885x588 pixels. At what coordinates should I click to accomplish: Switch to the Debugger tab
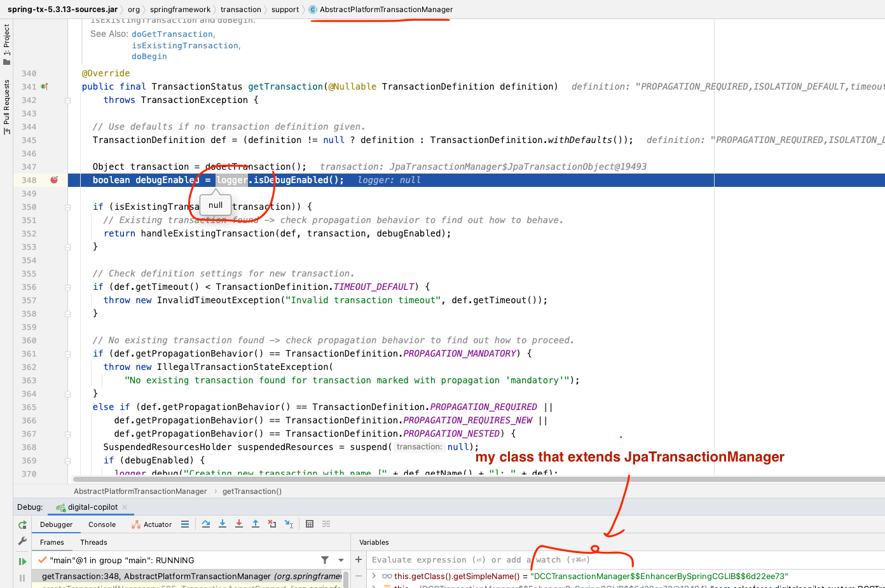coord(57,524)
